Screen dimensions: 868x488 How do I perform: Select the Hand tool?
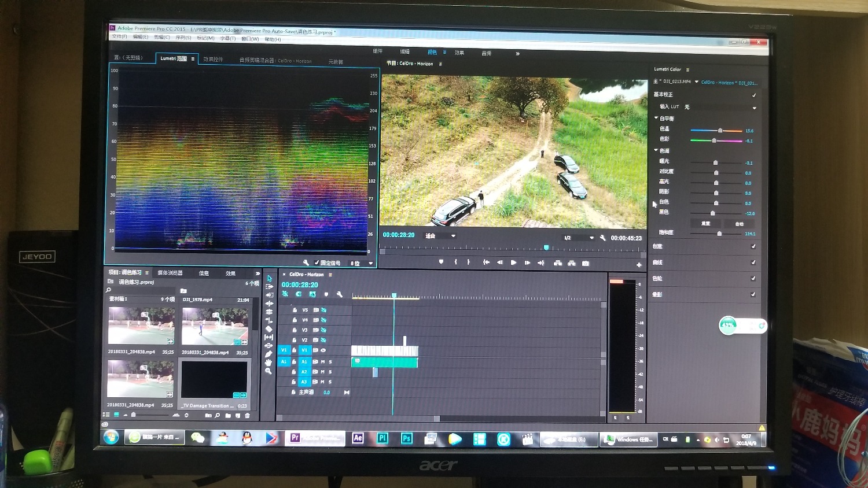269,363
